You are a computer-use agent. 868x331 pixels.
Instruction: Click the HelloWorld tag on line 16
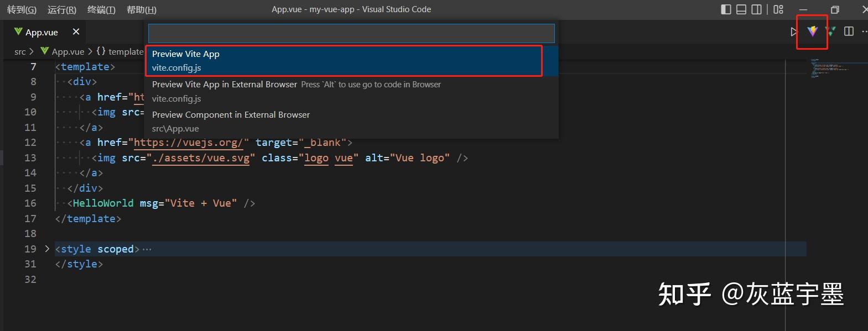(103, 203)
